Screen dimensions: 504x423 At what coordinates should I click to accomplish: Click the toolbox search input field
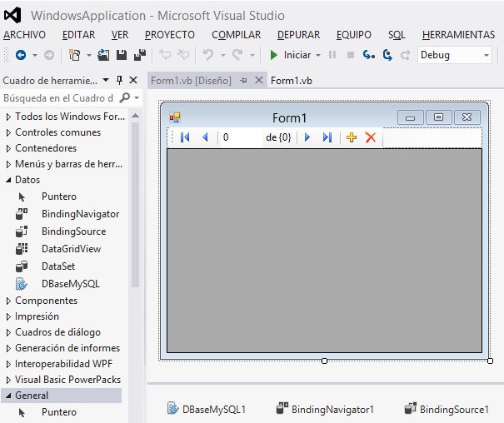[x=59, y=98]
